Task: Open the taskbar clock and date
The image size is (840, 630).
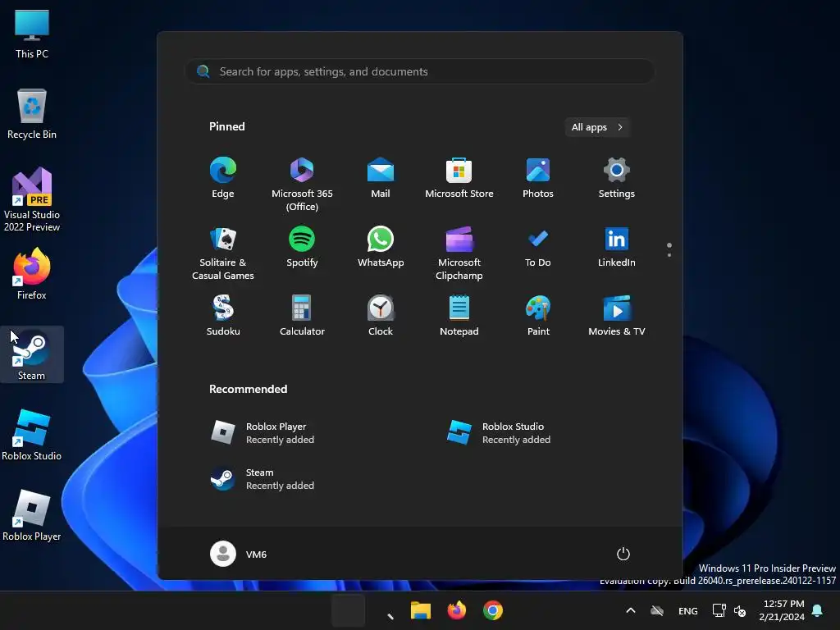Action: (x=782, y=610)
